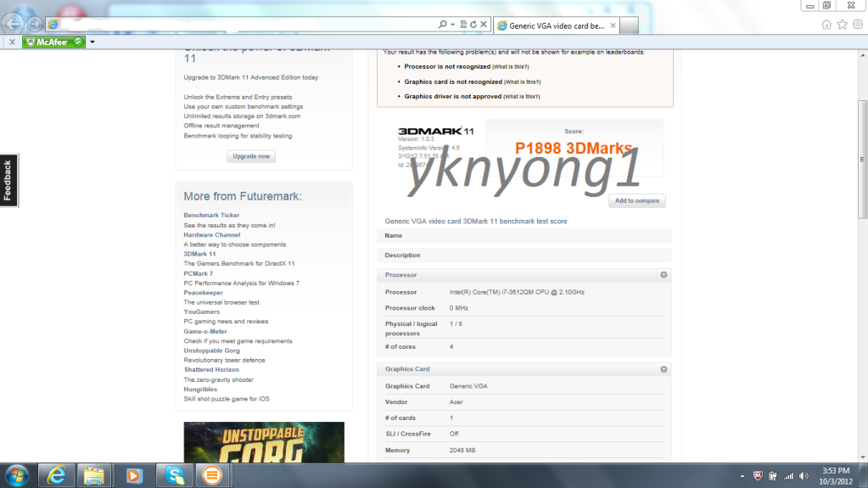This screenshot has height=488, width=868.
Task: Open the Windows Start menu
Action: 17,476
